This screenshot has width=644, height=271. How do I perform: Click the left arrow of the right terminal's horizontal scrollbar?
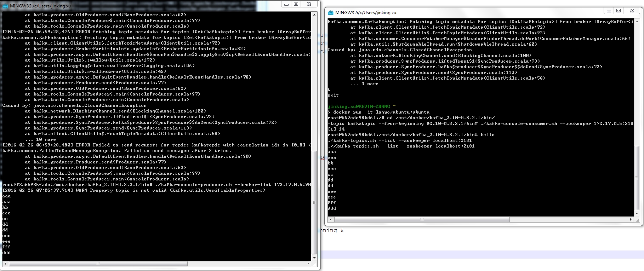[331, 220]
